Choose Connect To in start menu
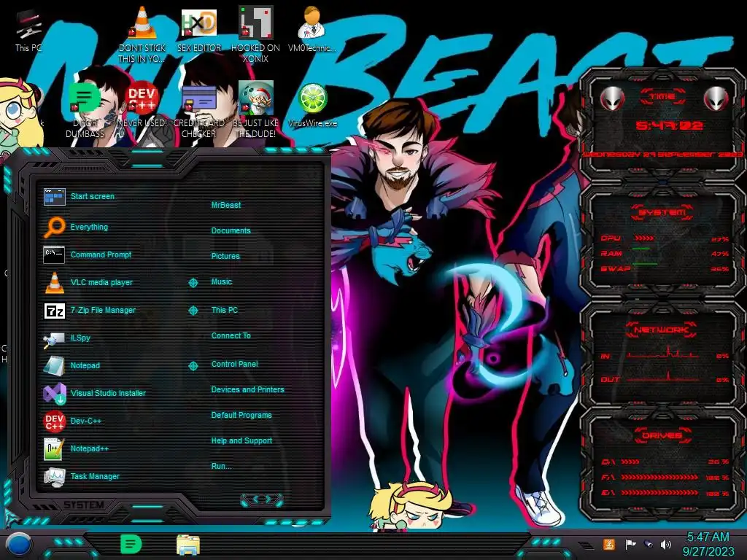 tap(231, 335)
